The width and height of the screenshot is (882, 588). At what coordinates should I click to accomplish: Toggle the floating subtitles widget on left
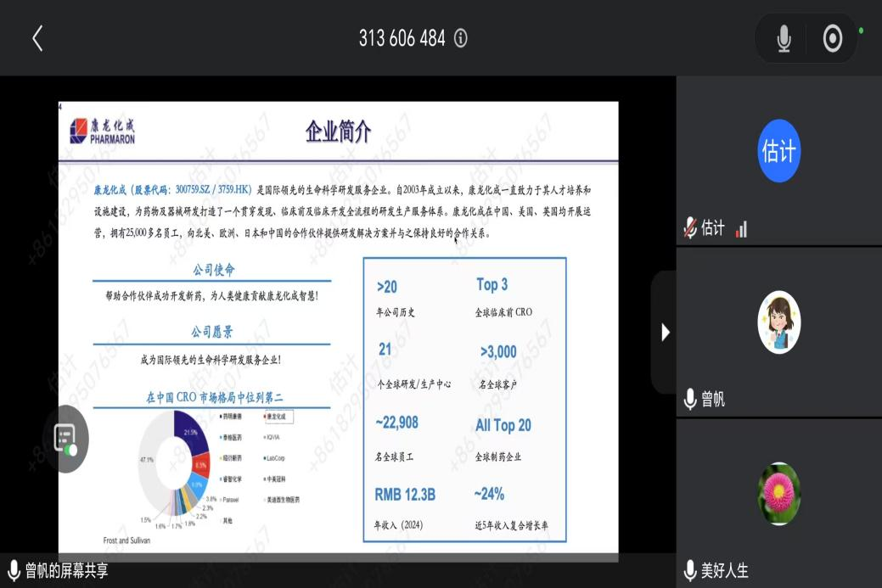65,439
